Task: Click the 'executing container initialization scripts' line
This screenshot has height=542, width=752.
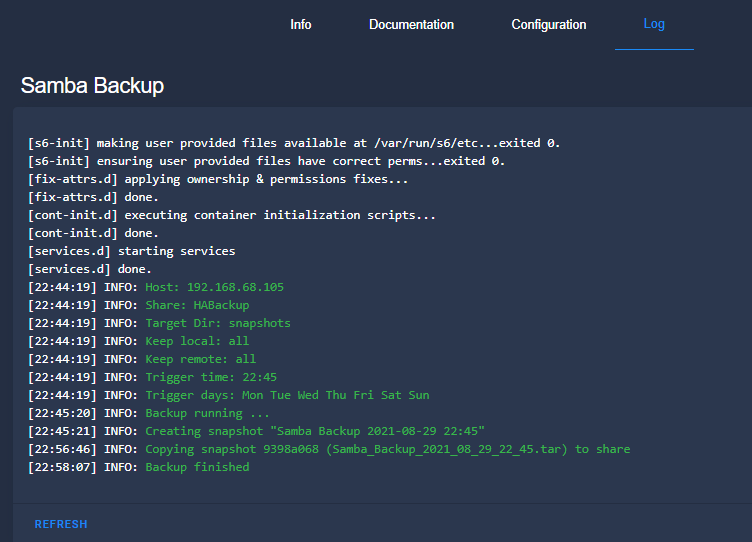Action: pos(232,215)
